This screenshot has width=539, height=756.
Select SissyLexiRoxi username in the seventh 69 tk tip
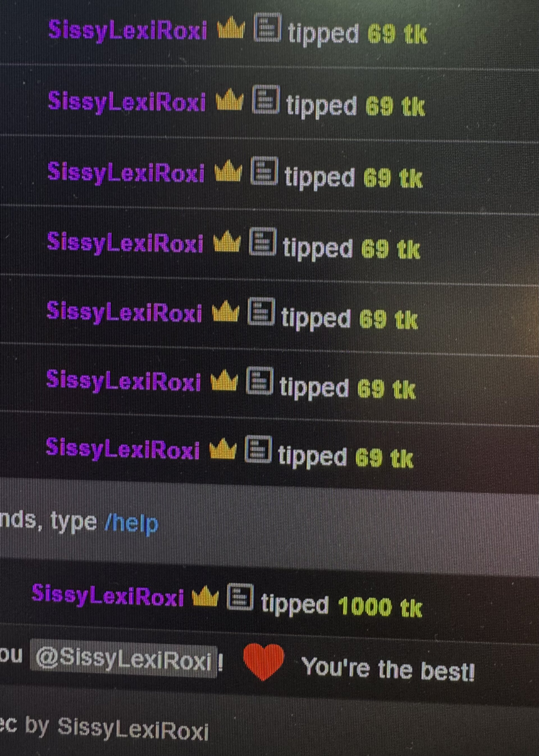(123, 449)
